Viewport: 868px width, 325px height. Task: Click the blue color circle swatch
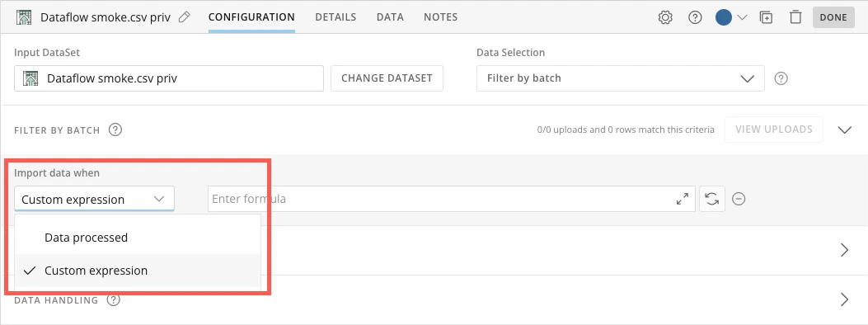click(724, 17)
